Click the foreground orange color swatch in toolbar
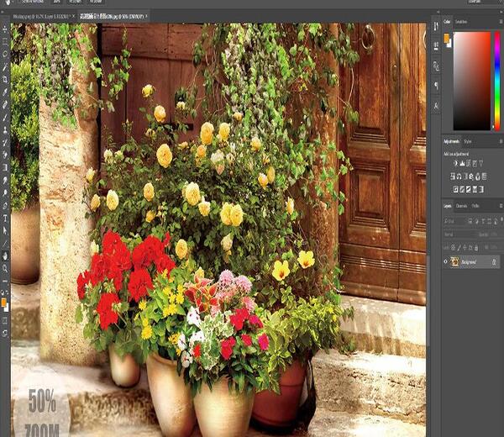 3,302
